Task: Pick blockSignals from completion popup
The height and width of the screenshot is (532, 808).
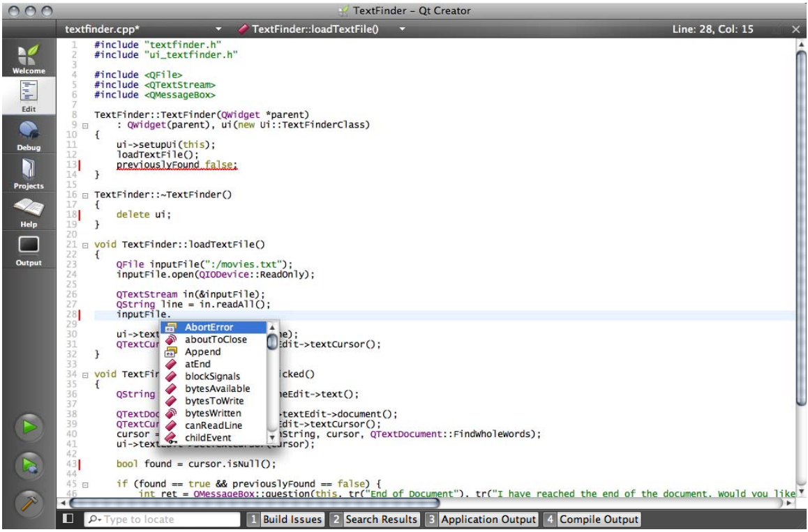Action: pyautogui.click(x=214, y=377)
